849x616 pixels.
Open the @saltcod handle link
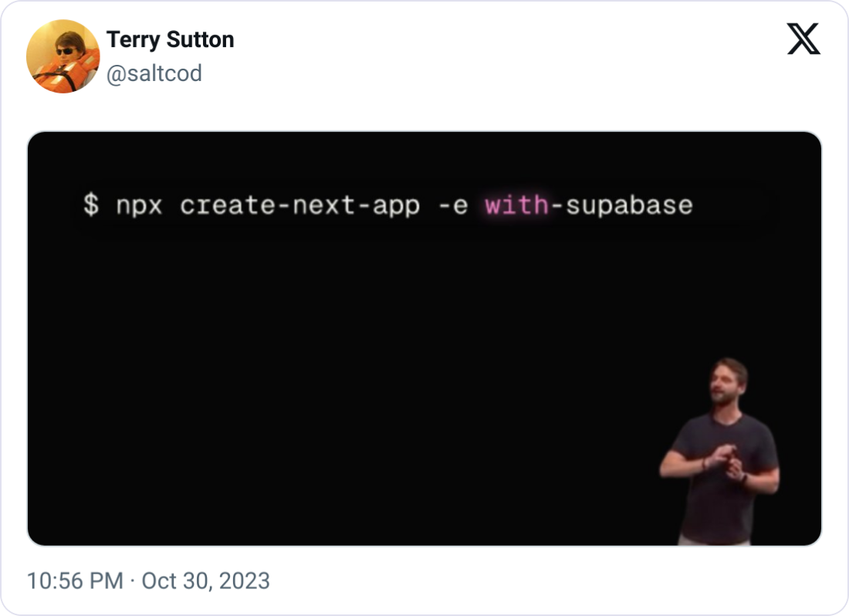[154, 73]
